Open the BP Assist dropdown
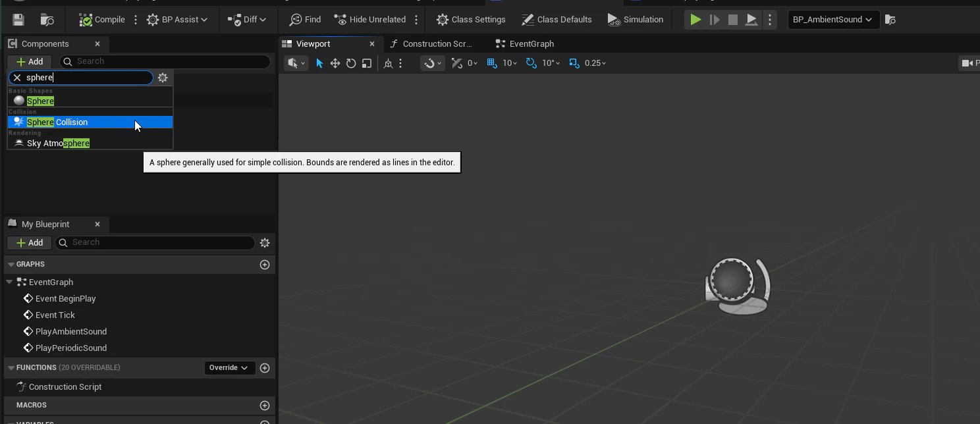The image size is (980, 424). [177, 20]
